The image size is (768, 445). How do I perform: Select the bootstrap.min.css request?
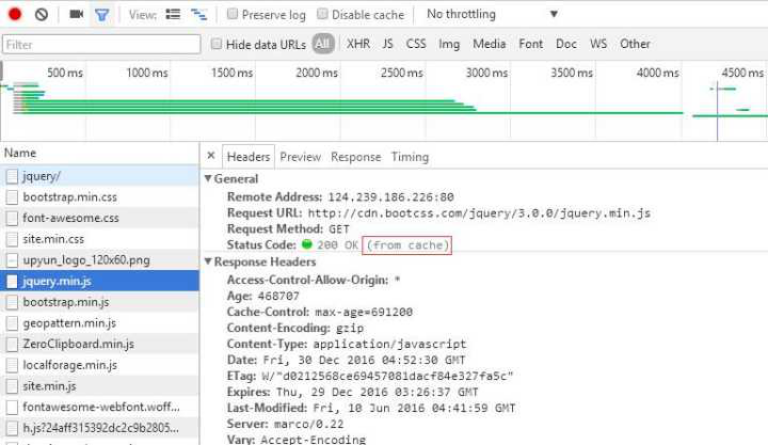coord(99,197)
